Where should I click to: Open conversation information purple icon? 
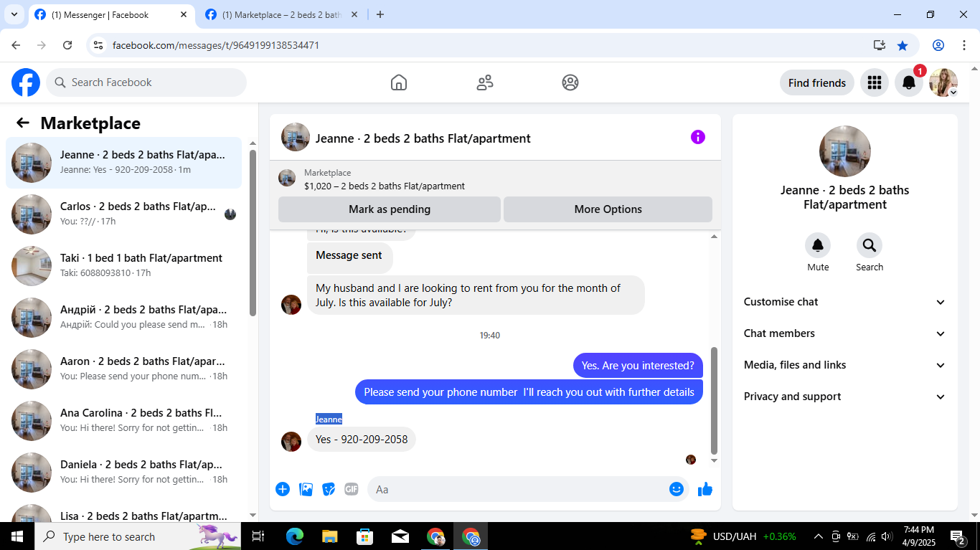coord(698,137)
